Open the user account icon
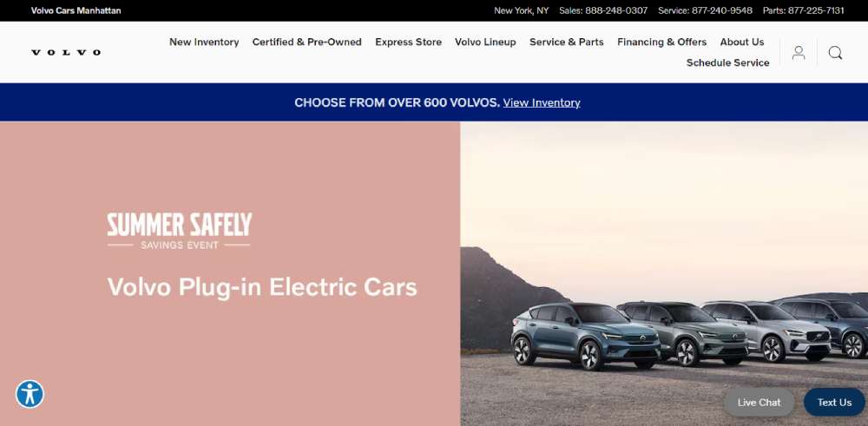 (x=799, y=53)
